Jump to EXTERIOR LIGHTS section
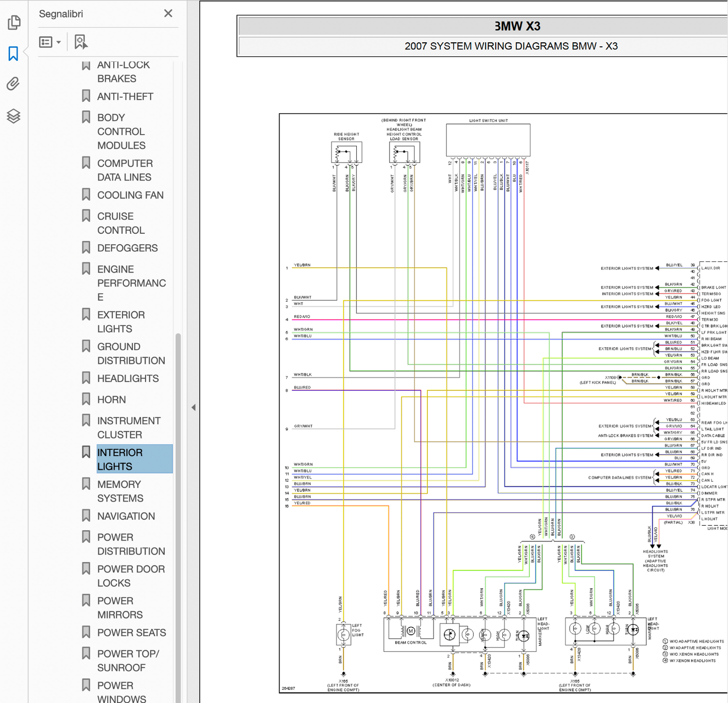This screenshot has height=703, width=728. click(121, 321)
